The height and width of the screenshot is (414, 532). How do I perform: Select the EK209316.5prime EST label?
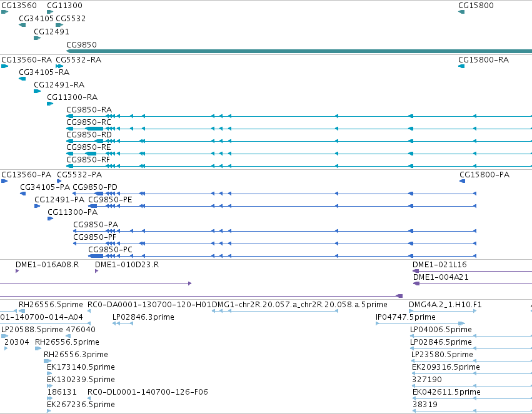pyautogui.click(x=446, y=367)
